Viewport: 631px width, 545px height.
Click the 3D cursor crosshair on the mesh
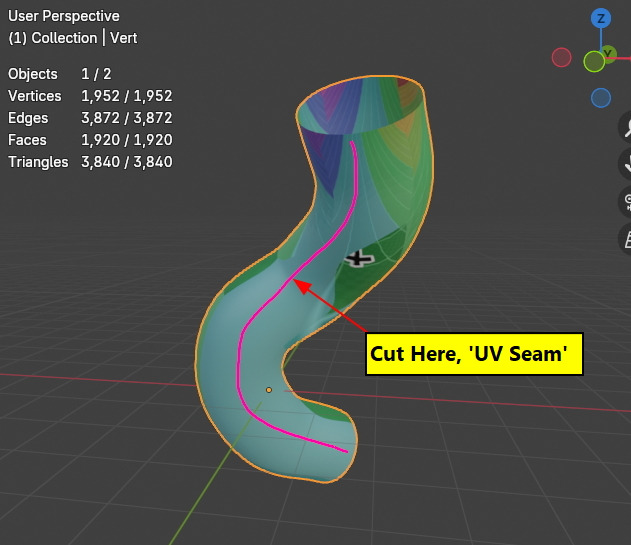358,258
